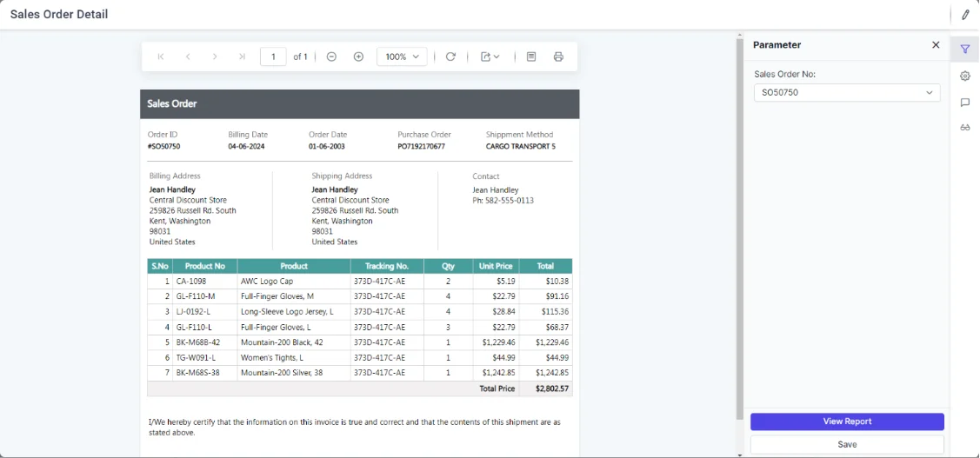Screen dimensions: 980x458
Task: Open the glasses view icon
Action: [x=965, y=128]
